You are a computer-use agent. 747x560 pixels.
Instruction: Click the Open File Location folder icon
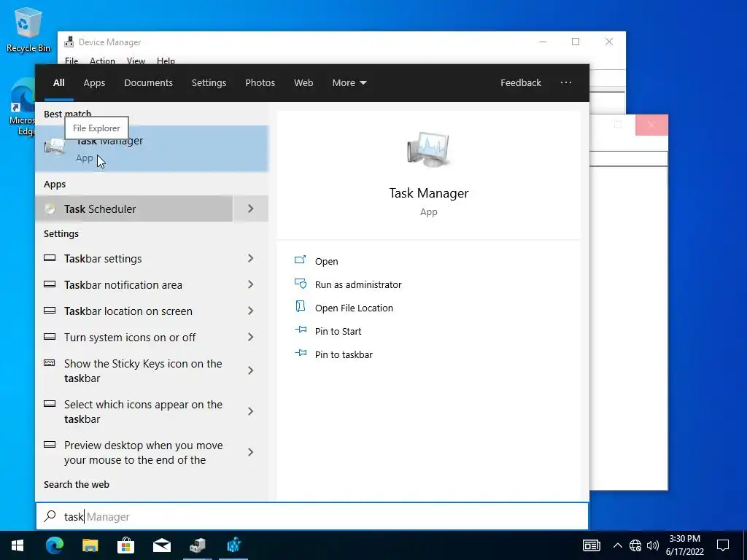tap(300, 306)
